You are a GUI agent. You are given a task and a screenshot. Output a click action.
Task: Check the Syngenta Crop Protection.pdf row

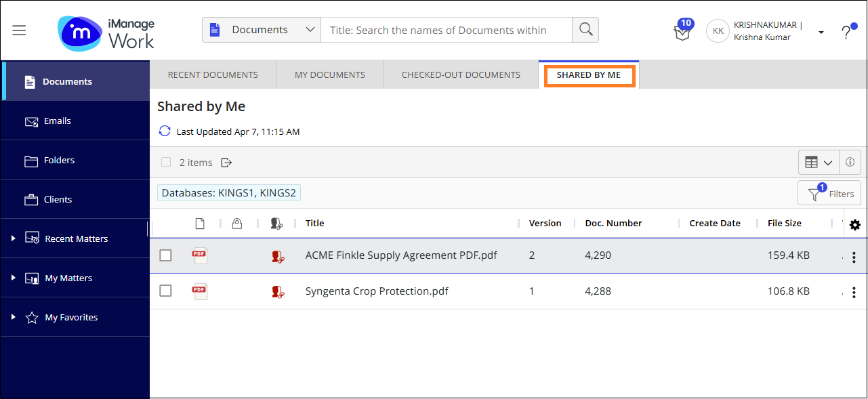[x=165, y=291]
